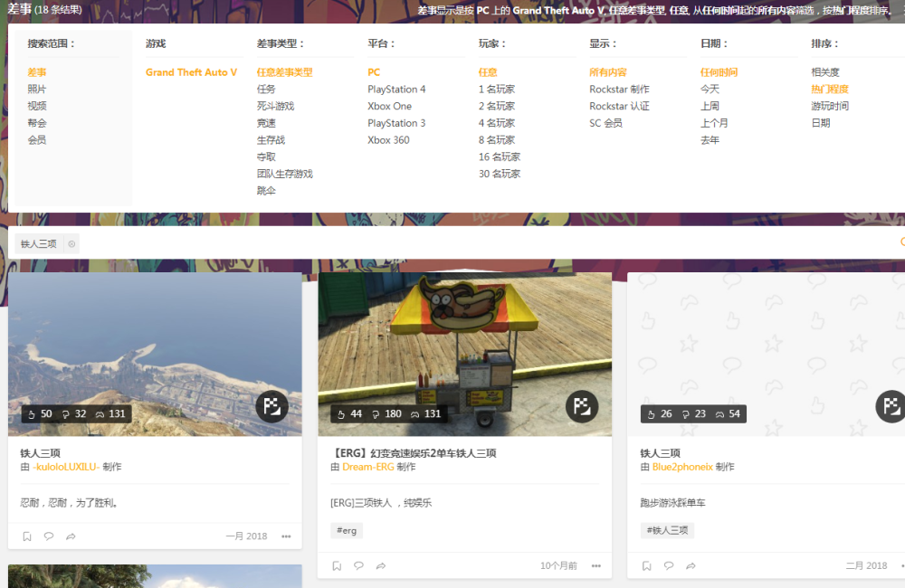Click the 50 likes icon on the first card
The height and width of the screenshot is (588, 905).
tap(32, 414)
